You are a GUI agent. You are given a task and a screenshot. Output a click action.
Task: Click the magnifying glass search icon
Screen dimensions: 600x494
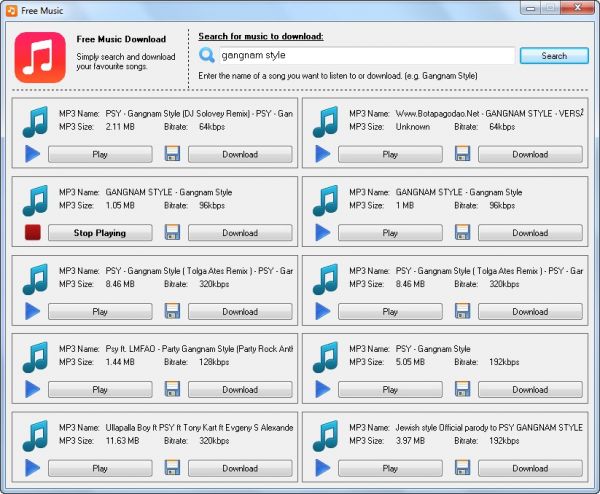207,55
